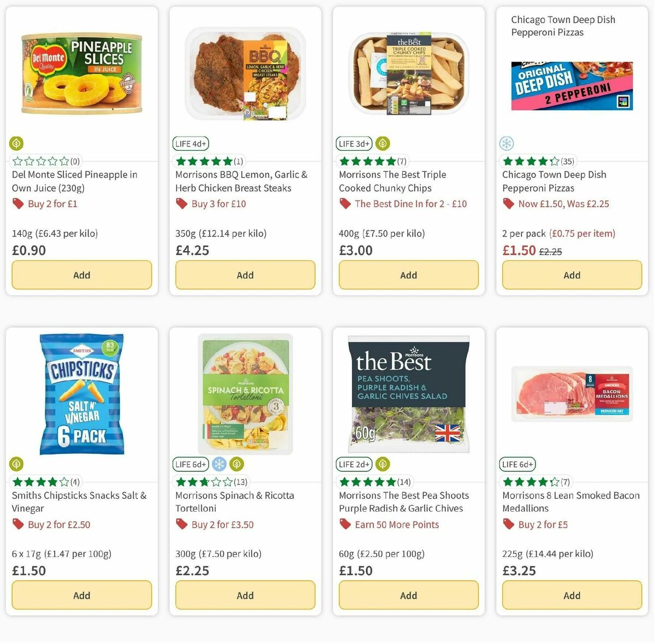Click the red offer tag icon beside 'Buy 3 for £10'
Viewport: 655px width, 644px height.
click(181, 203)
